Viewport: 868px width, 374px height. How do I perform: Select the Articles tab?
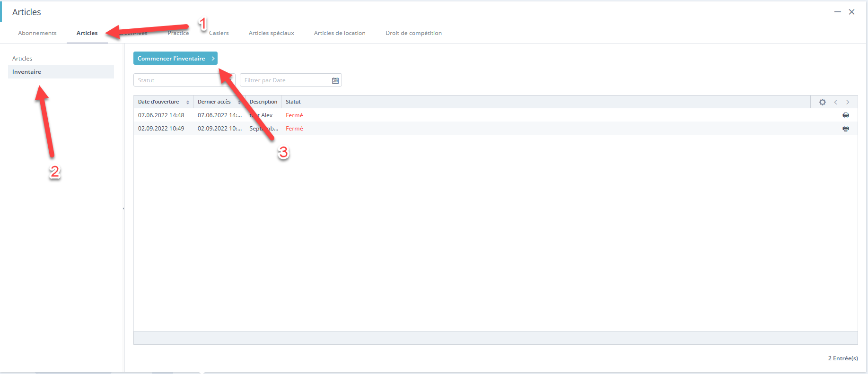pos(87,33)
